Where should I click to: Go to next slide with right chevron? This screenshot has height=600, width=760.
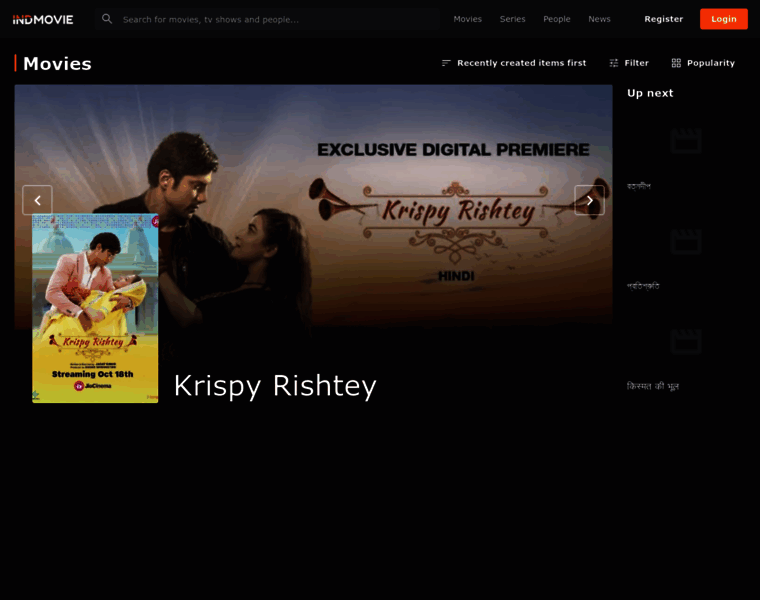coord(589,200)
